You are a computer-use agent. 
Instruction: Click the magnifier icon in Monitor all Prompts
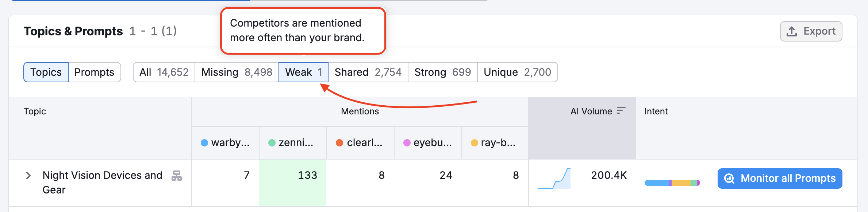point(729,178)
